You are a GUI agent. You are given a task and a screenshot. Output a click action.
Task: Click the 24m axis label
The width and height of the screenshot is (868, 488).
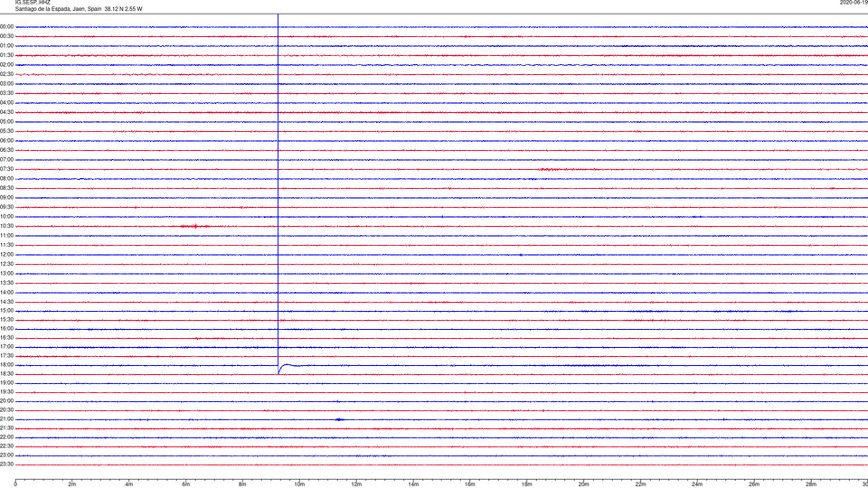click(x=697, y=484)
